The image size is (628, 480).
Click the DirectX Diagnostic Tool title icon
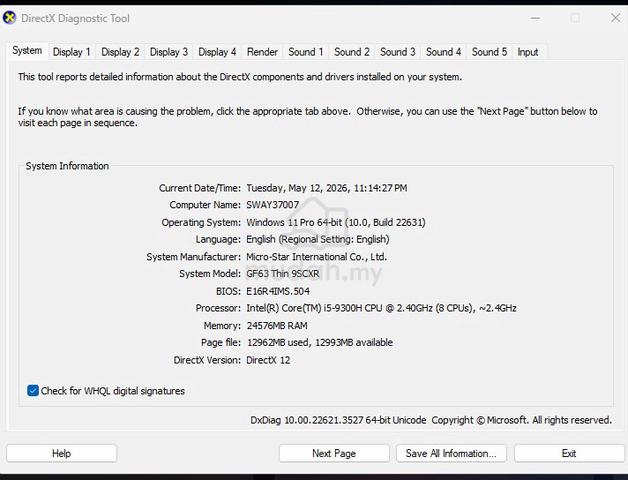(x=9, y=18)
